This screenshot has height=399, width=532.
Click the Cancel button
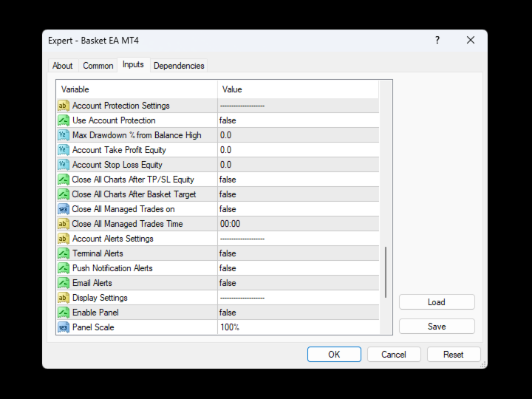pos(394,354)
